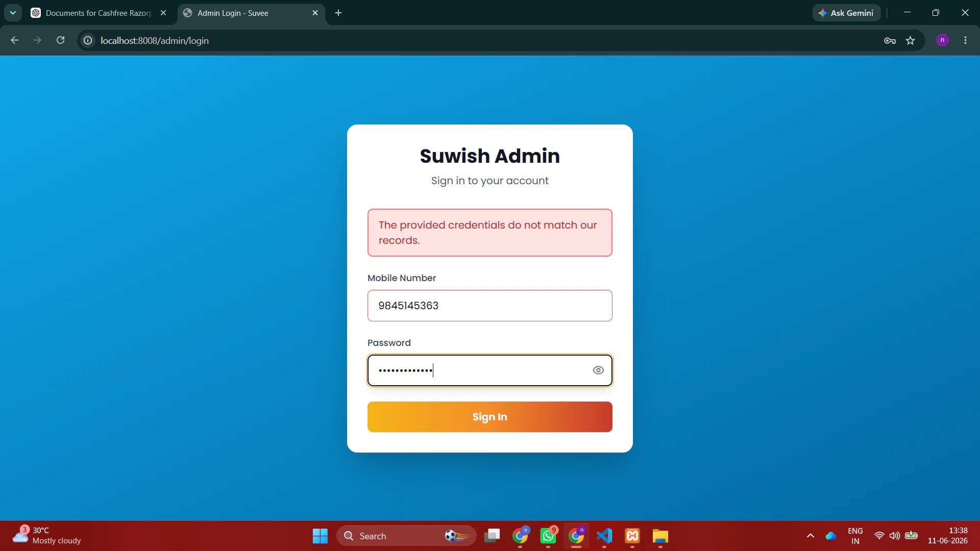Screen dimensions: 980x551
Task: Open Visual Studio Code from taskbar
Action: 604,536
